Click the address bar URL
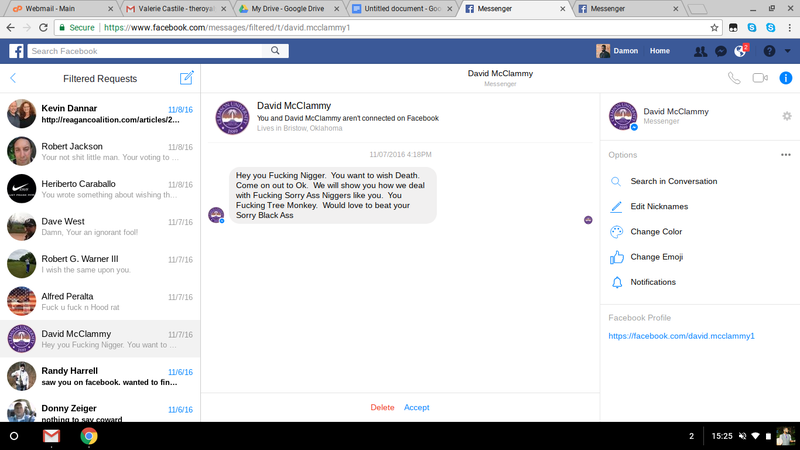 [x=227, y=28]
